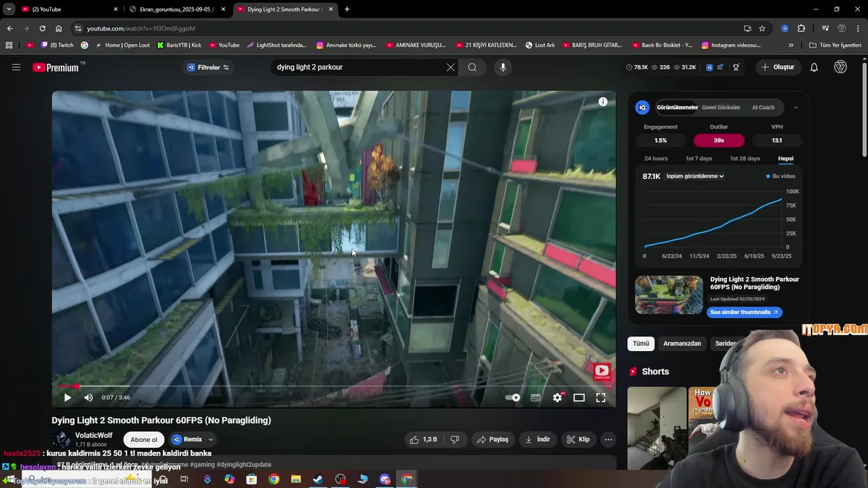
Task: Run search with magnifier button
Action: pos(472,67)
